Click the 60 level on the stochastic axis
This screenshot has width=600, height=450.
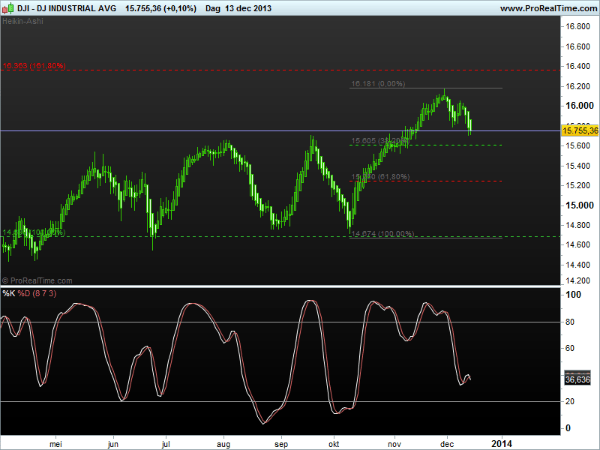pyautogui.click(x=570, y=348)
